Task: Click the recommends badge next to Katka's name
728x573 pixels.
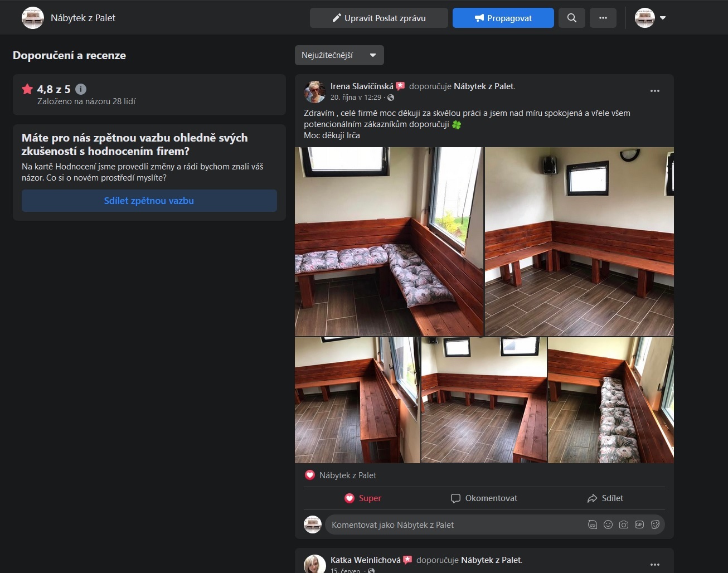Action: click(407, 560)
